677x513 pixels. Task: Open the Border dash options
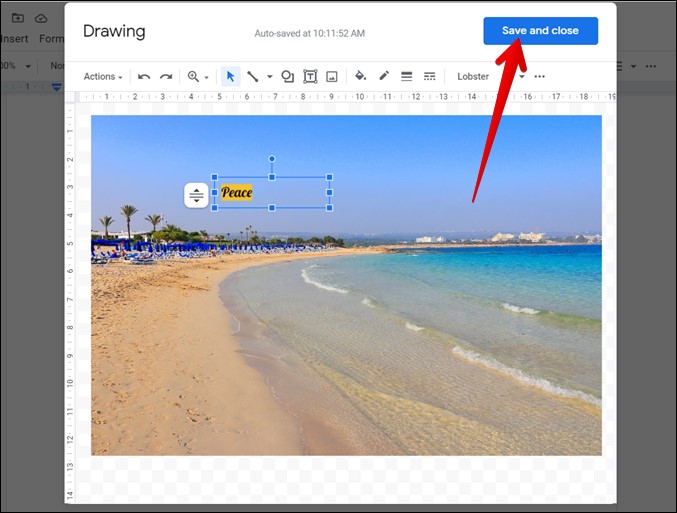[429, 77]
